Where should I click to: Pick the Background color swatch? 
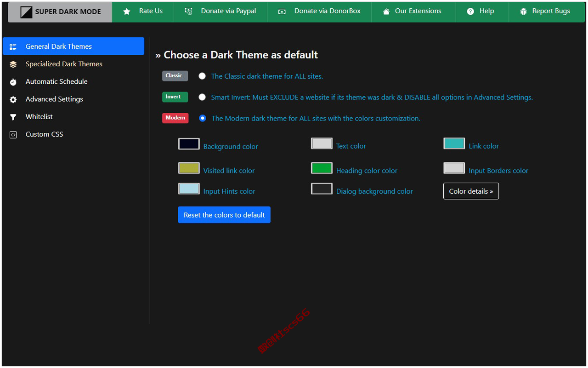coord(189,144)
